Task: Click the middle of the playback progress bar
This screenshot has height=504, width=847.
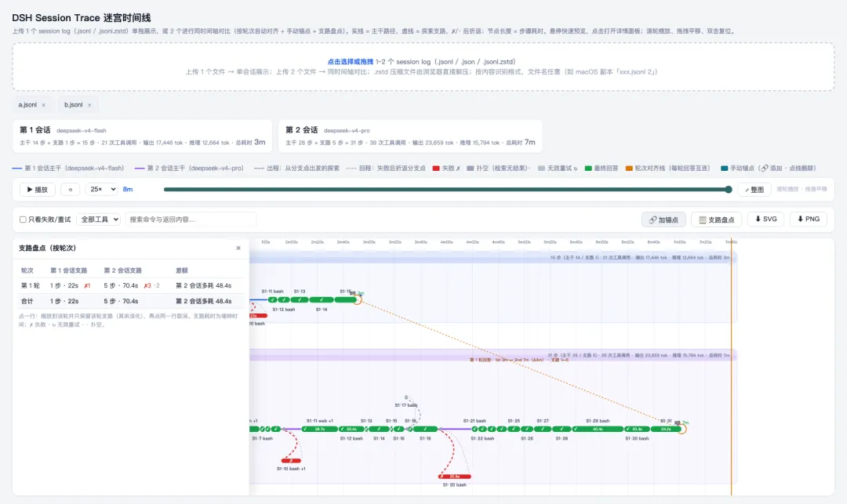Action: pos(447,190)
